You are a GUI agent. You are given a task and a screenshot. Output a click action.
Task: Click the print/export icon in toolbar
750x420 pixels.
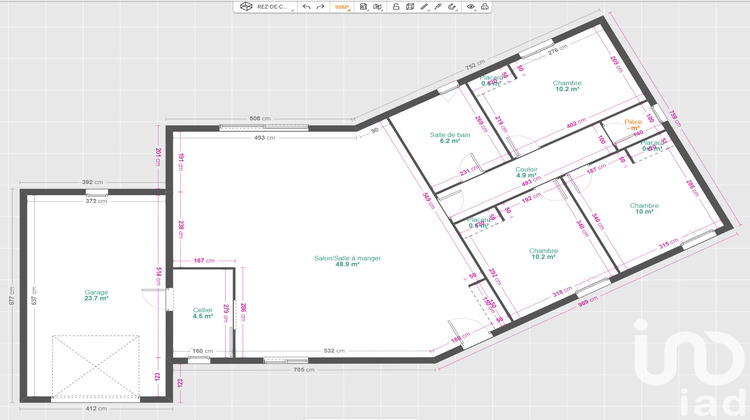[x=484, y=6]
